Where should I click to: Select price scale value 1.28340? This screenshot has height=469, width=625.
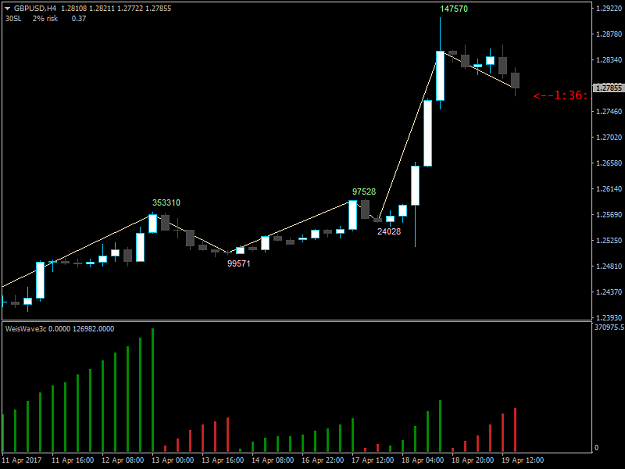coord(609,60)
